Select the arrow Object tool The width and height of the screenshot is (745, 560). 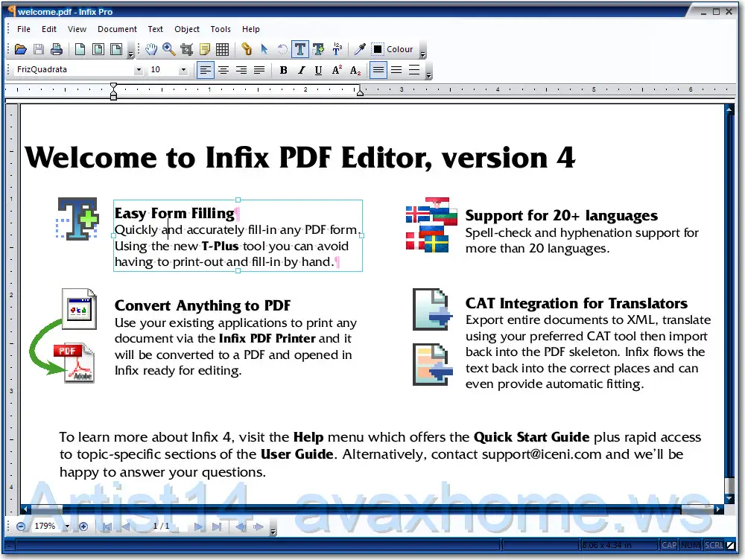tap(264, 49)
